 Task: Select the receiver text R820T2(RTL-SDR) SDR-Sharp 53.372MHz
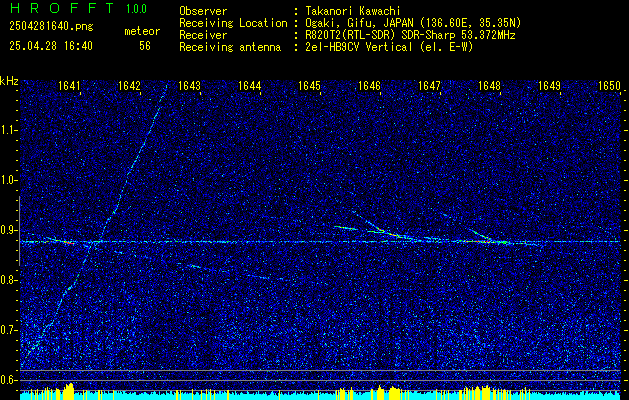pyautogui.click(x=410, y=35)
